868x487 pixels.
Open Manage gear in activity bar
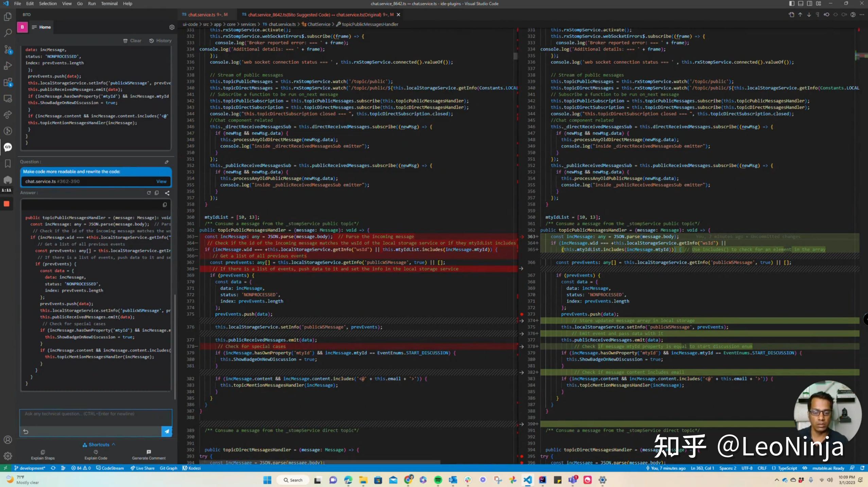(7, 456)
